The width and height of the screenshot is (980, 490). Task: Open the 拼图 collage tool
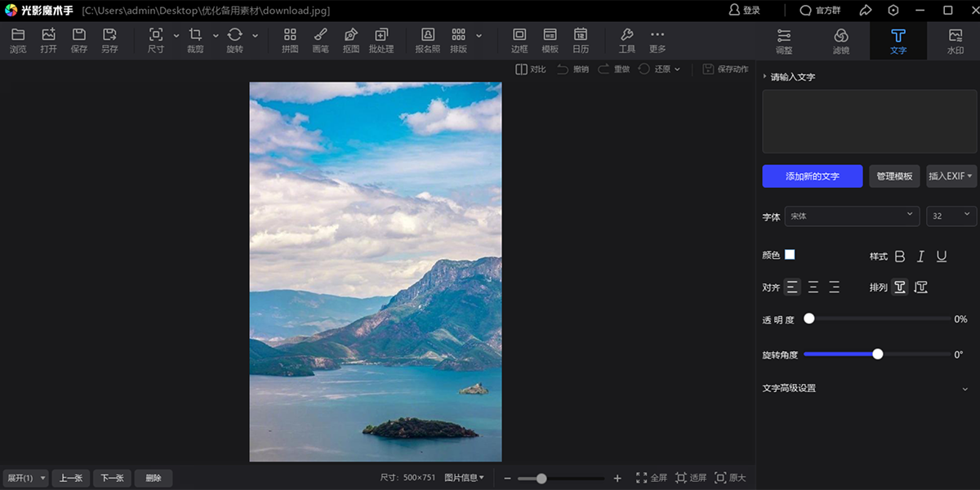[290, 39]
